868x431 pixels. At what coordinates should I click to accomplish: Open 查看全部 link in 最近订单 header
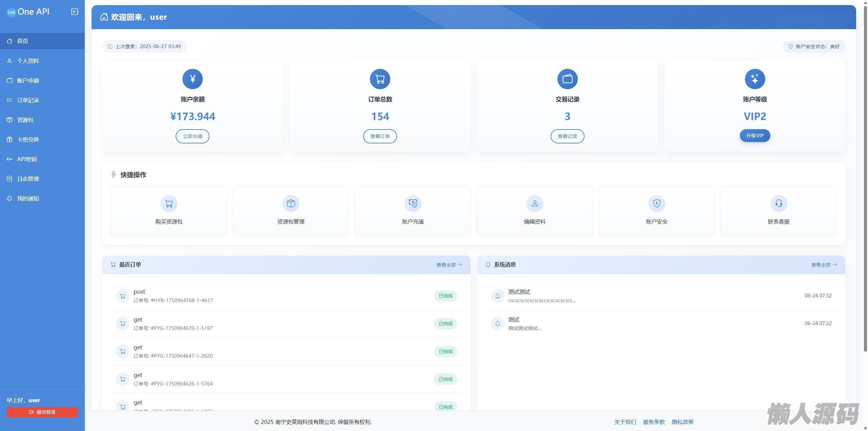tap(449, 265)
